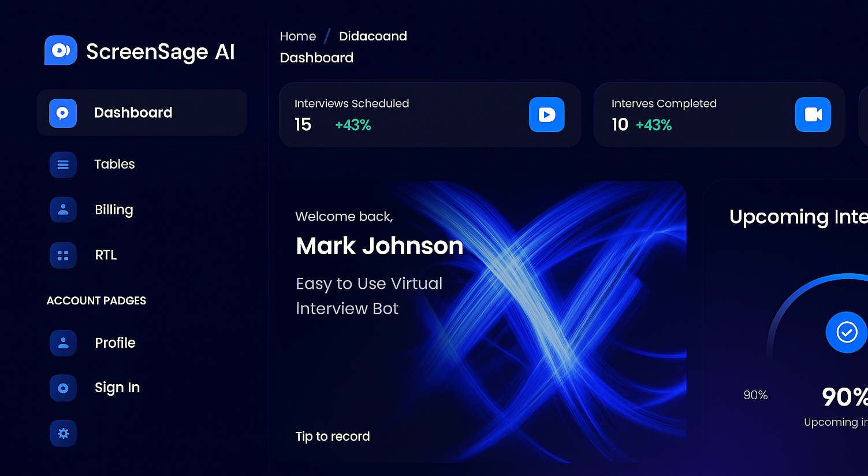The height and width of the screenshot is (476, 868).
Task: Click the Didacoand breadcrumb link
Action: [372, 36]
